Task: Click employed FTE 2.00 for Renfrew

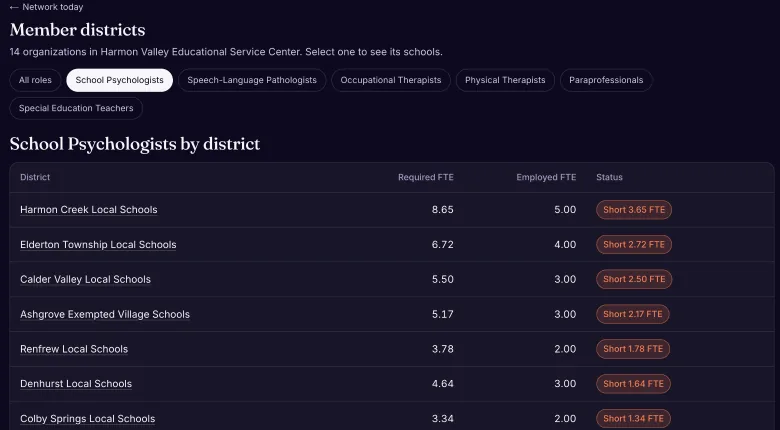Action: (x=565, y=349)
